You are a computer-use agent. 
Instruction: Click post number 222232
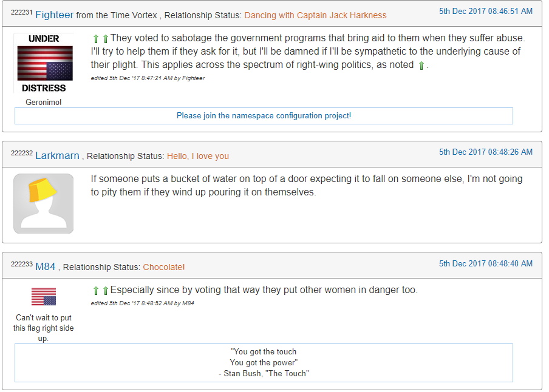[x=22, y=153]
